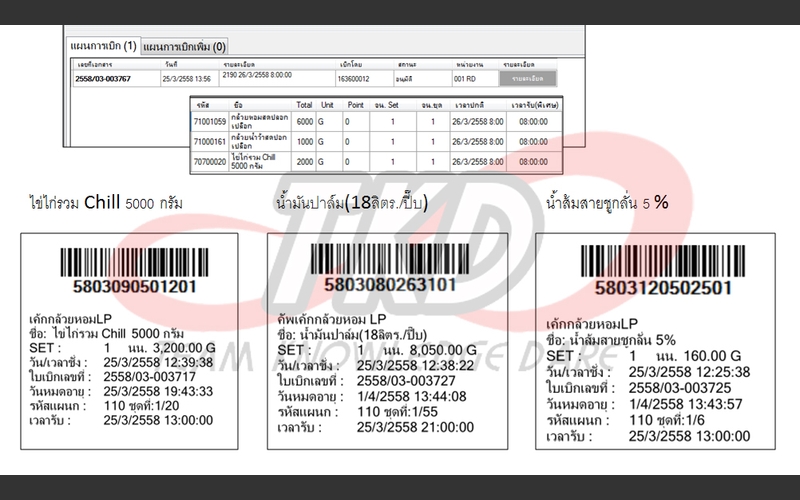Click the หน่วยงาน column header
The width and height of the screenshot is (800, 500).
(x=469, y=65)
